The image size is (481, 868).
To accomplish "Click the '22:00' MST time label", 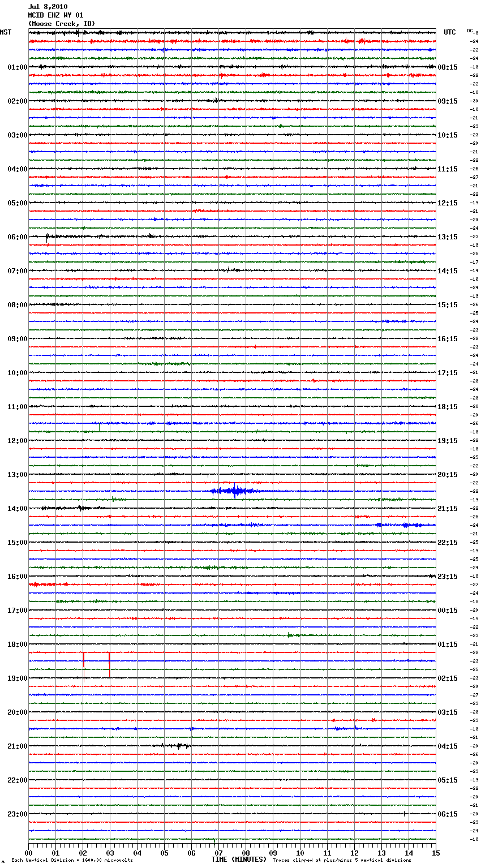I will [18, 780].
